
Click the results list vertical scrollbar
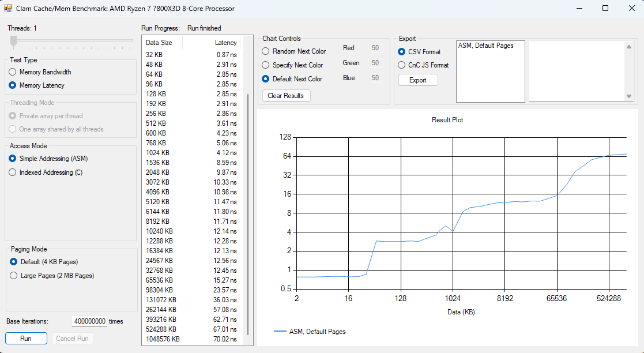tap(248, 215)
